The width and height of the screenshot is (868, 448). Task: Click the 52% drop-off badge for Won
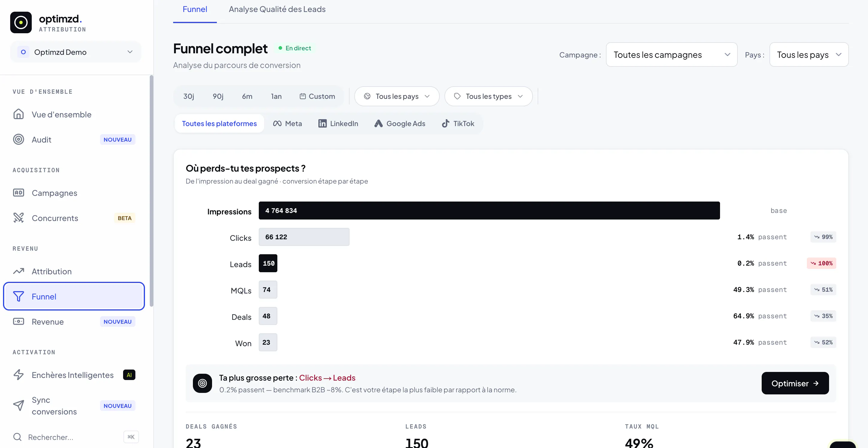823,342
